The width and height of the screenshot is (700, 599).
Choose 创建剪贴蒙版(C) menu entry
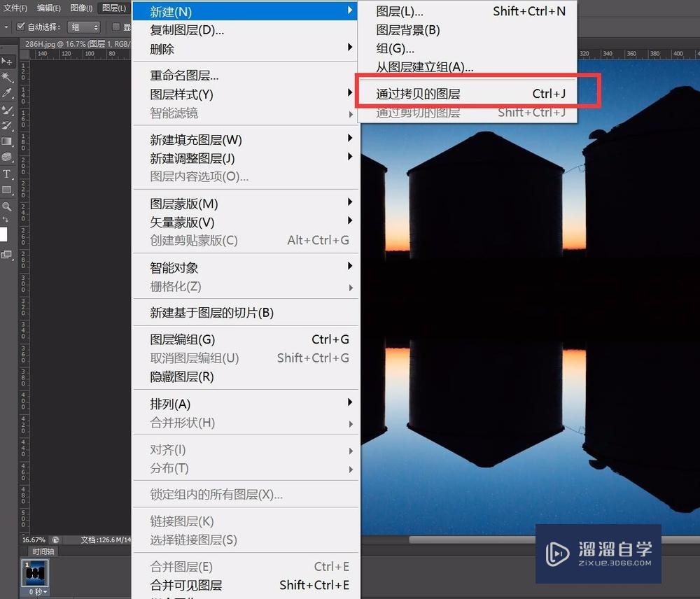(244, 240)
